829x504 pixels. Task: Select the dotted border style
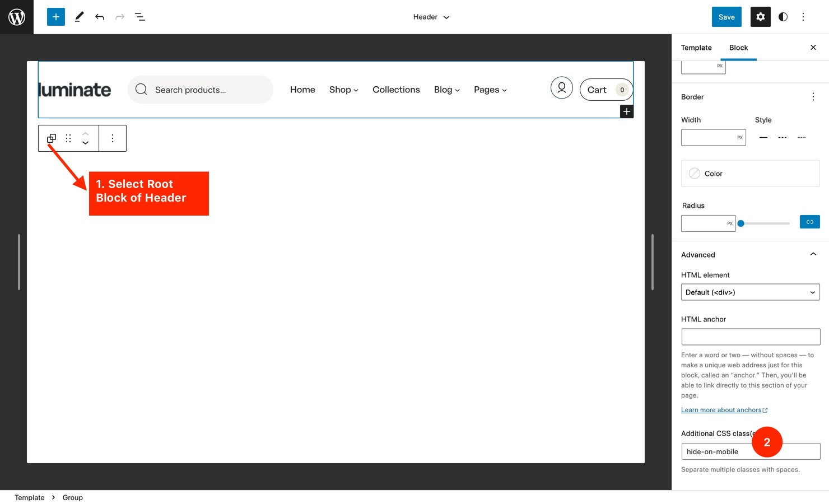pyautogui.click(x=801, y=137)
